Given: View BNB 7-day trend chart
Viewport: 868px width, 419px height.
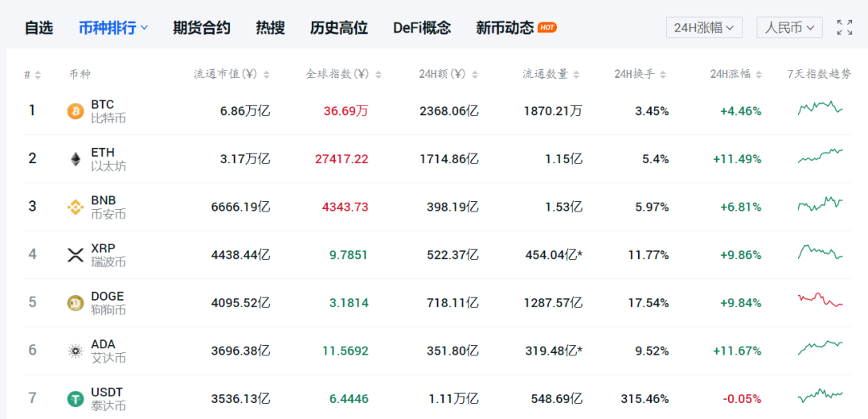Looking at the screenshot, I should [x=821, y=203].
